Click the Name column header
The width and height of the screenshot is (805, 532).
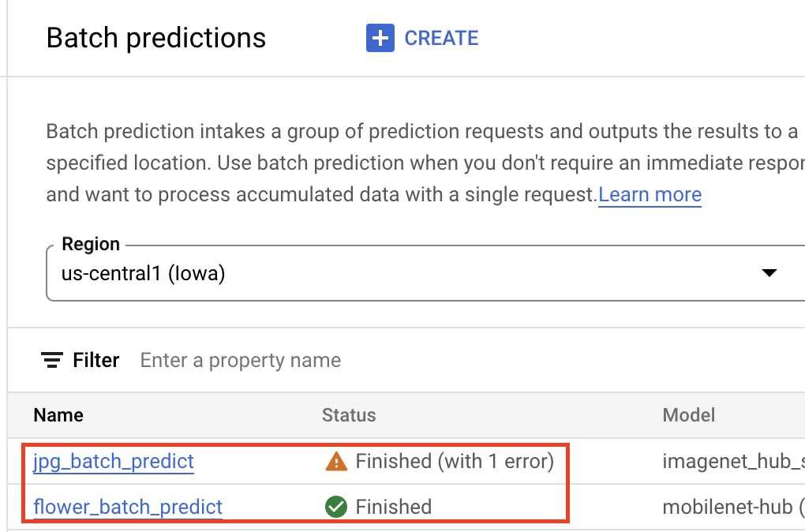58,415
